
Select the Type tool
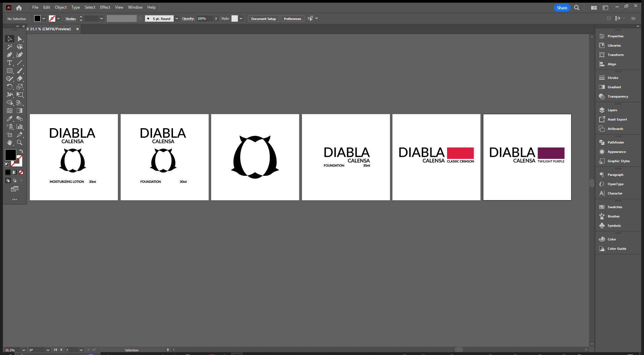click(9, 63)
